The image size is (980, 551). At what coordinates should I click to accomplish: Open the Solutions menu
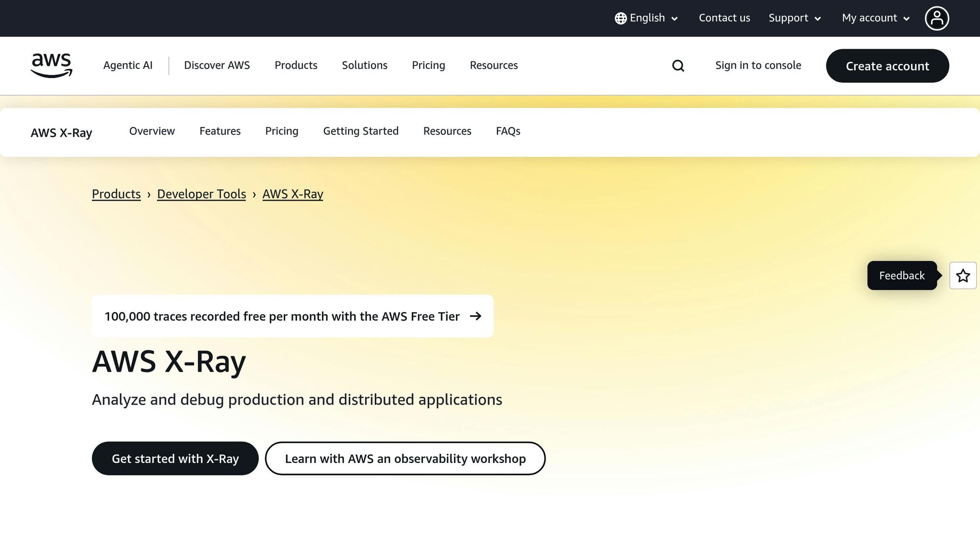point(364,66)
